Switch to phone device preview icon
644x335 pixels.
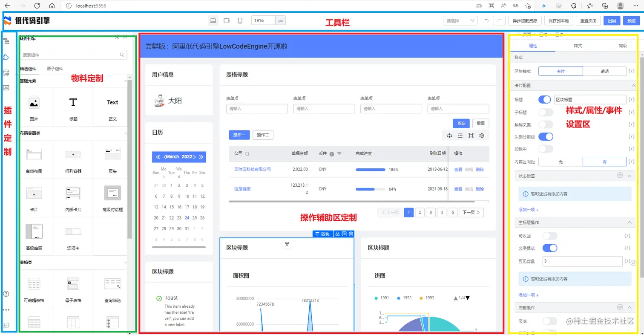[240, 20]
